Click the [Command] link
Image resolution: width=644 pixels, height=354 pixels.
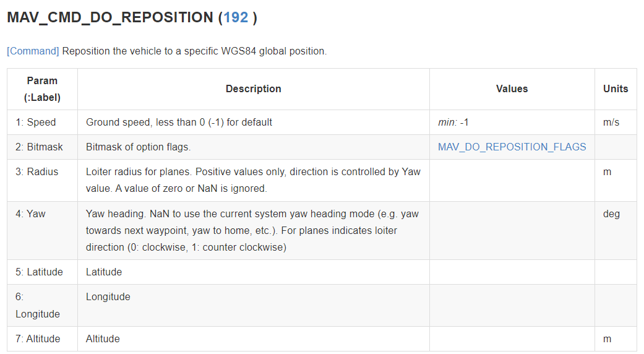33,51
